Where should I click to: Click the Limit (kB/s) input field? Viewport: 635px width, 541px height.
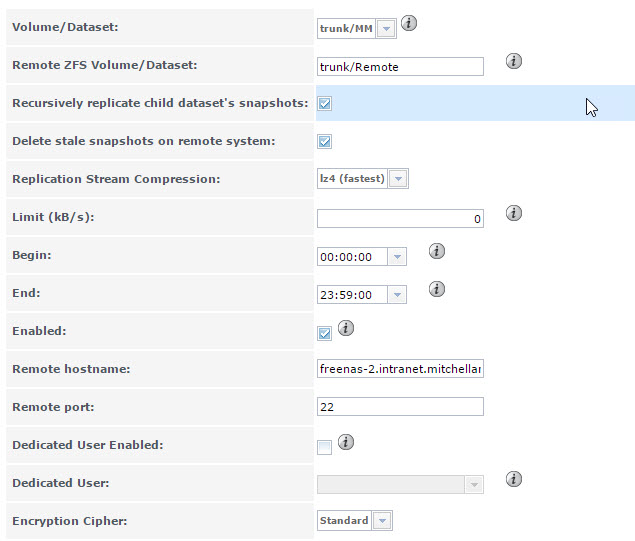400,219
